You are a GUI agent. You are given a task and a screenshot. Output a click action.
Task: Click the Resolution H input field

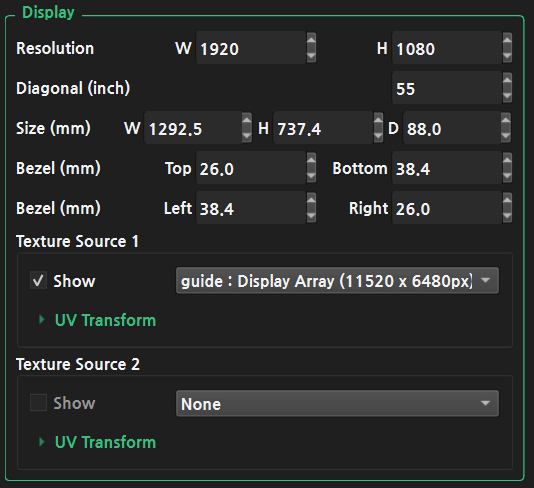[x=447, y=48]
